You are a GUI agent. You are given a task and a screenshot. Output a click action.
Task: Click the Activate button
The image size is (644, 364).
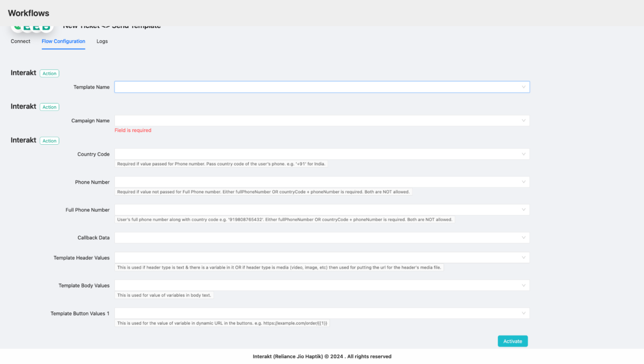[512, 341]
